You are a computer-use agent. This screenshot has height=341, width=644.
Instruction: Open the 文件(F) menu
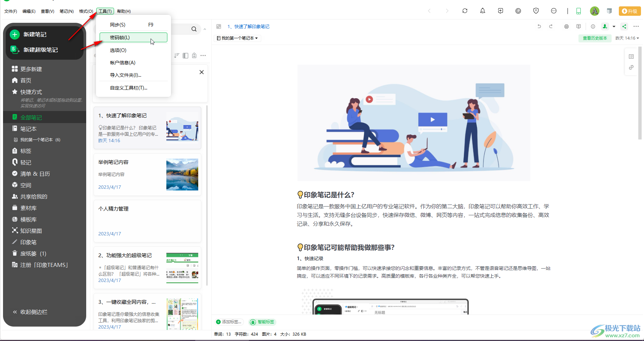11,11
